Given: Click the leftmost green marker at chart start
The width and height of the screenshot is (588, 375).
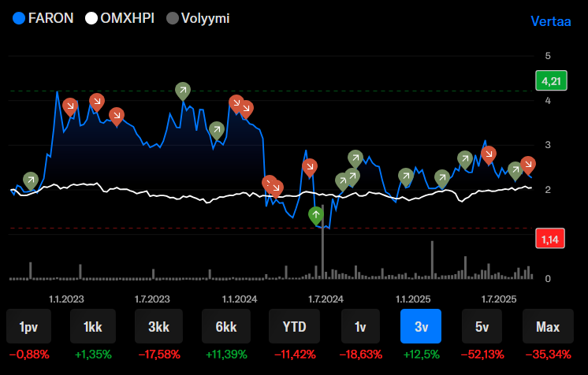Looking at the screenshot, I should pyautogui.click(x=31, y=180).
